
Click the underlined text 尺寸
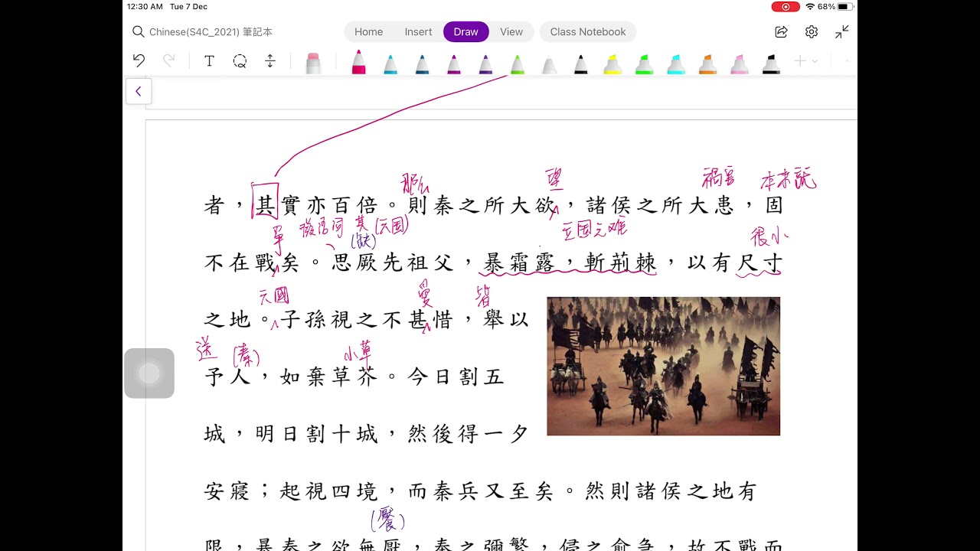760,263
